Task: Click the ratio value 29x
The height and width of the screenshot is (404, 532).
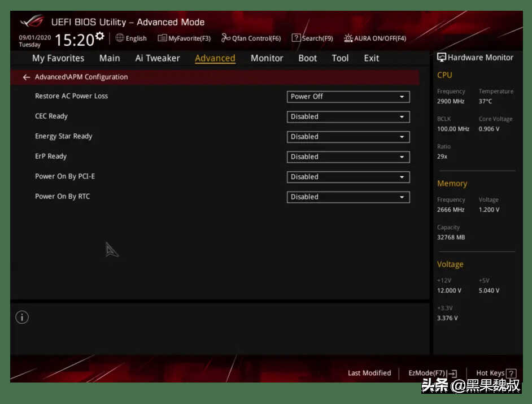Action: pos(442,157)
